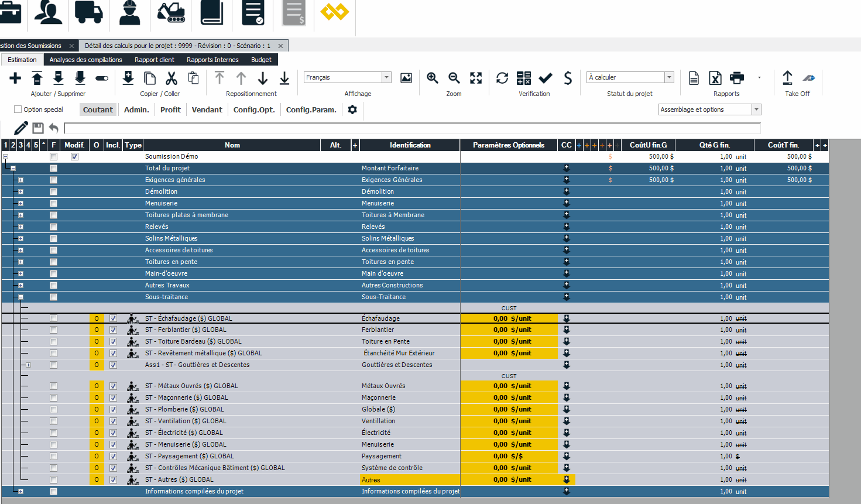Open the checked document module

[x=253, y=12]
